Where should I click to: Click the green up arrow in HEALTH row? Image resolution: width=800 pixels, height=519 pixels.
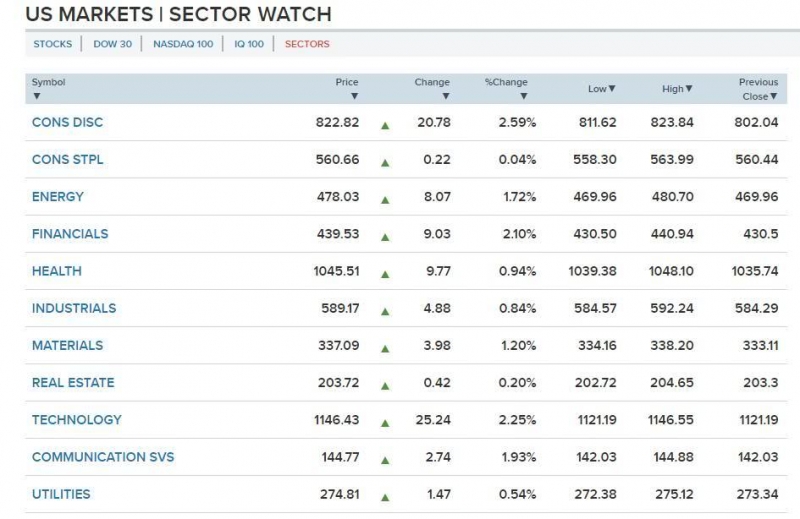tap(384, 272)
